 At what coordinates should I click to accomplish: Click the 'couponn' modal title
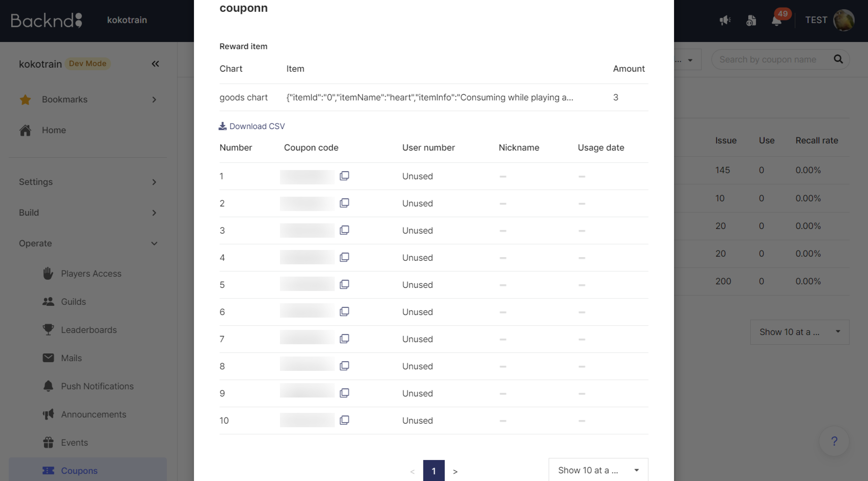[x=244, y=8]
